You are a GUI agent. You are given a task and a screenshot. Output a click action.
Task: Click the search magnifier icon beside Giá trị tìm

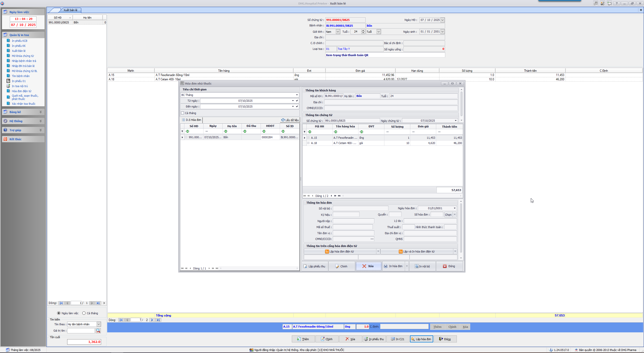(x=98, y=331)
